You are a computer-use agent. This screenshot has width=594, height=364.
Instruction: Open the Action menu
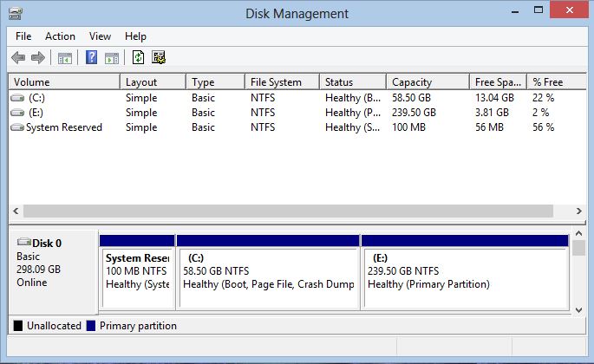click(x=60, y=36)
